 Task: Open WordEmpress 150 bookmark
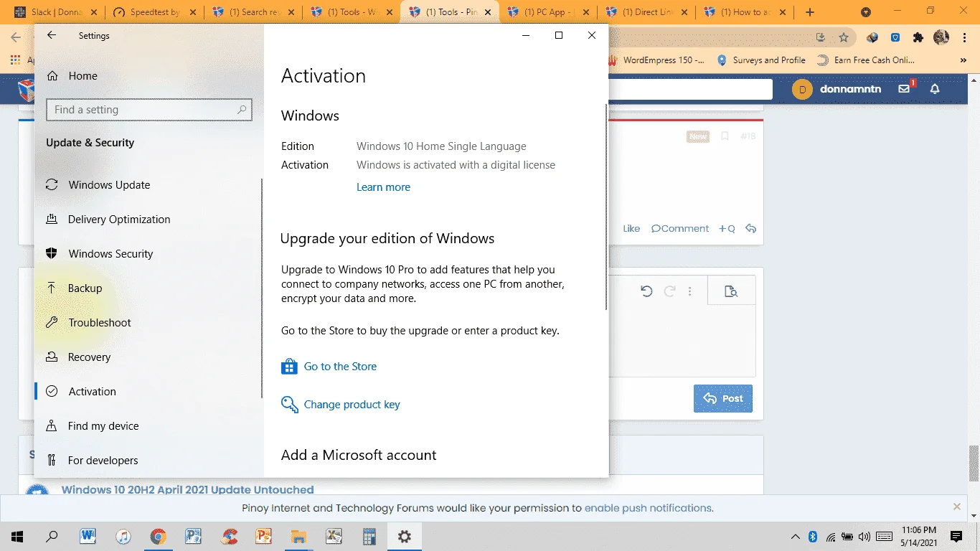657,60
